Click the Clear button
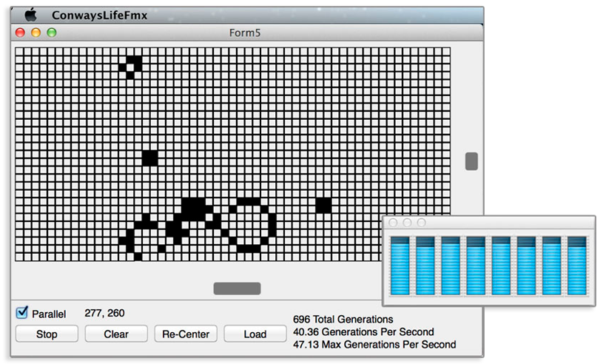606x364 pixels. 116,334
